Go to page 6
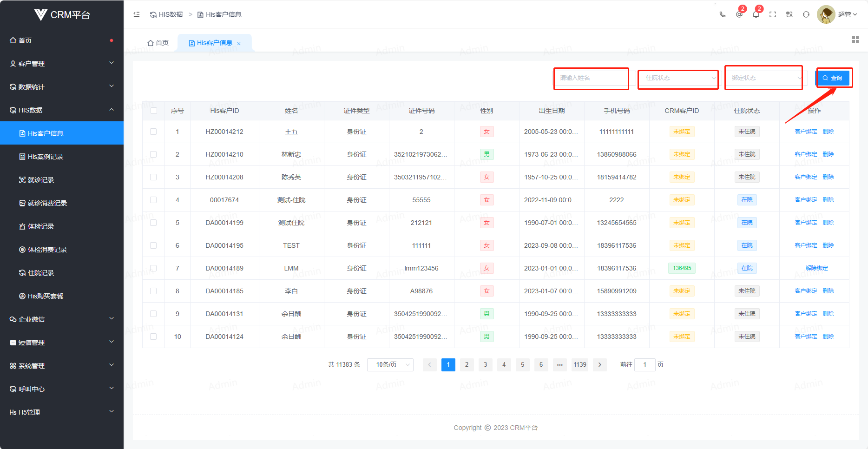868x449 pixels. pyautogui.click(x=541, y=364)
